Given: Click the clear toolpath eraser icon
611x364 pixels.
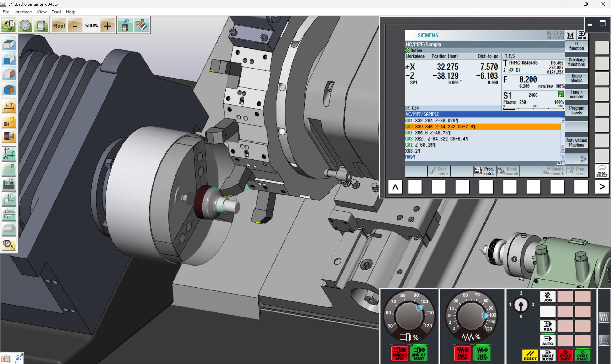Looking at the screenshot, I should [x=142, y=25].
